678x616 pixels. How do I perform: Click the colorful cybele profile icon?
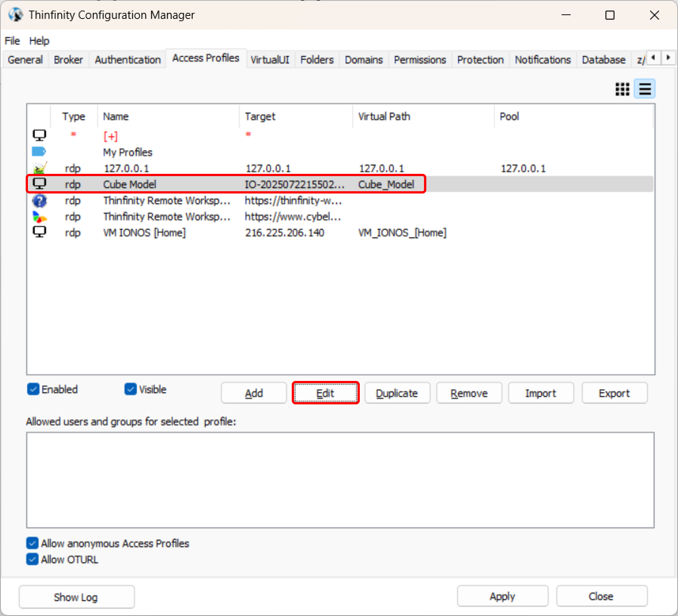(40, 217)
